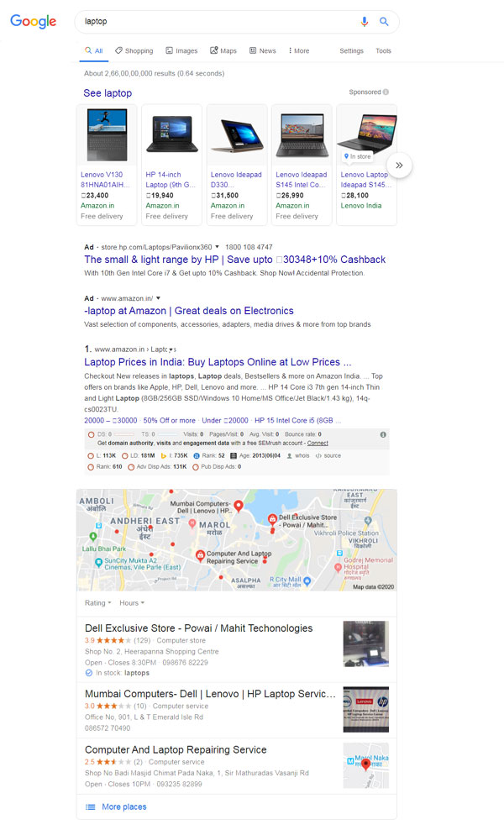Expand www.amazon.in ad dropdown arrow
Screen dimensions: 504x830
(158, 298)
